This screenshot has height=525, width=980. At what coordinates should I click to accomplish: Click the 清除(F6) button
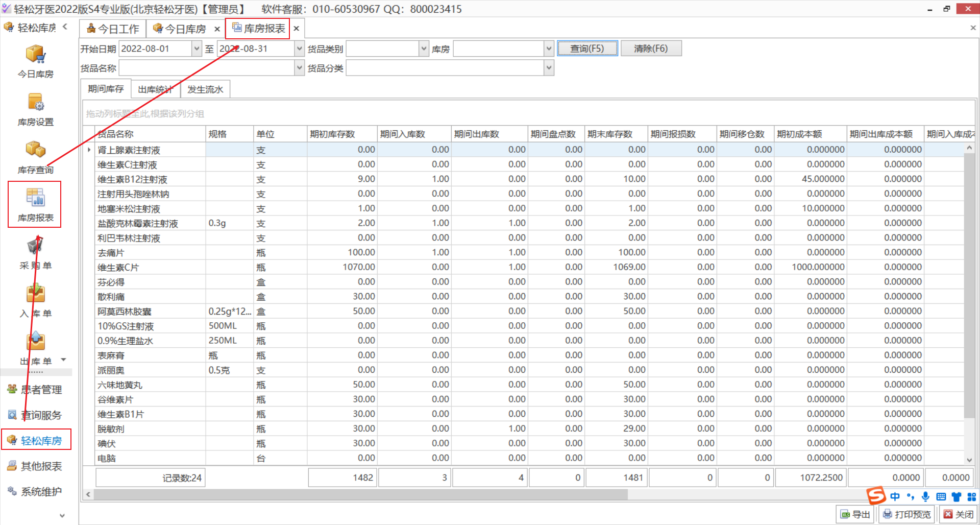(x=651, y=49)
